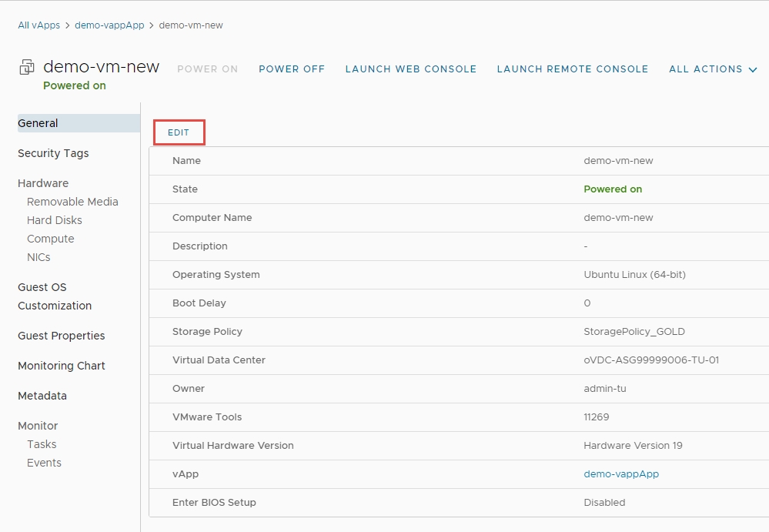Viewport: 769px width, 532px height.
Task: Open Tasks under Monitor
Action: click(42, 444)
